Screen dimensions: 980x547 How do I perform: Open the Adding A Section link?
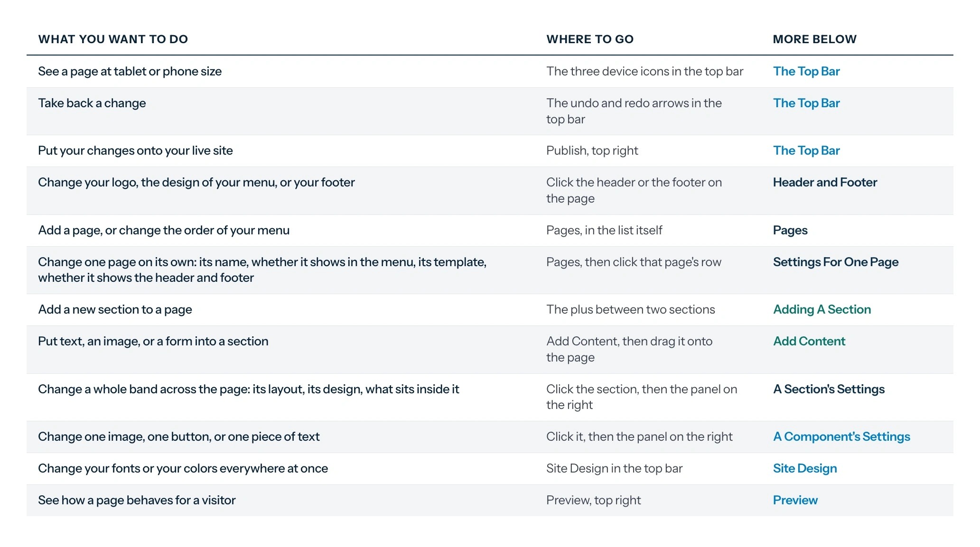[x=821, y=309]
